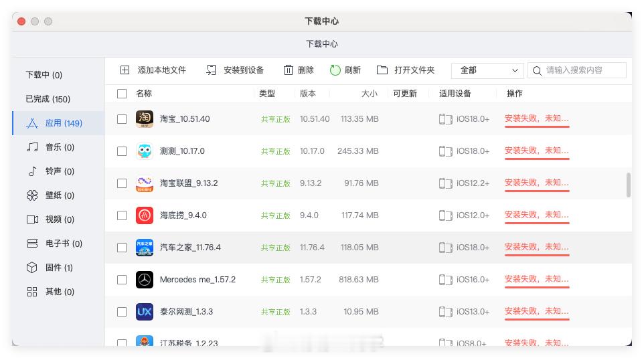Check the 淘宝联盟_9.13.2 row checkbox
Screen dimensions: 644x358
pos(122,183)
